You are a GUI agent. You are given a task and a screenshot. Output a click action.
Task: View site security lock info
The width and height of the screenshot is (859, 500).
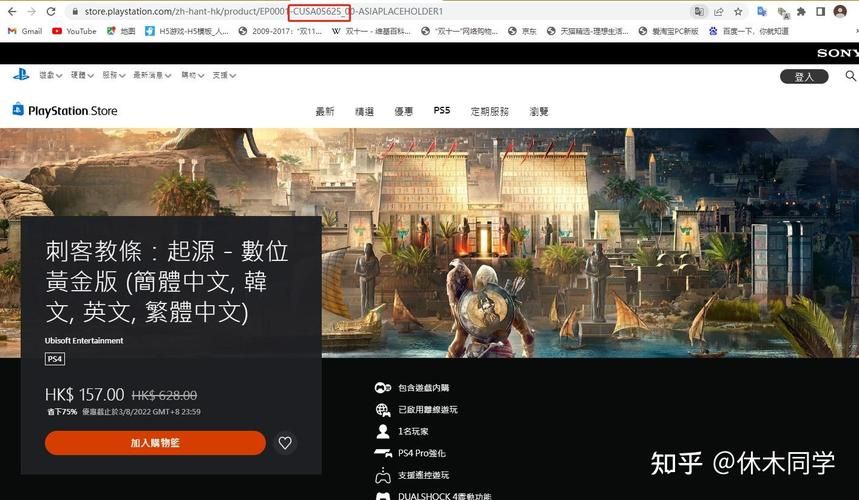[x=75, y=12]
